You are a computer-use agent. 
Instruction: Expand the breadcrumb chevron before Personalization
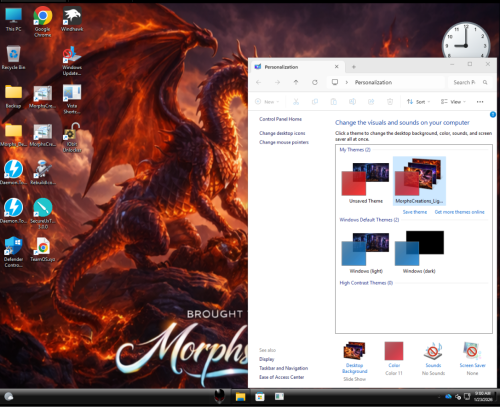pyautogui.click(x=347, y=82)
